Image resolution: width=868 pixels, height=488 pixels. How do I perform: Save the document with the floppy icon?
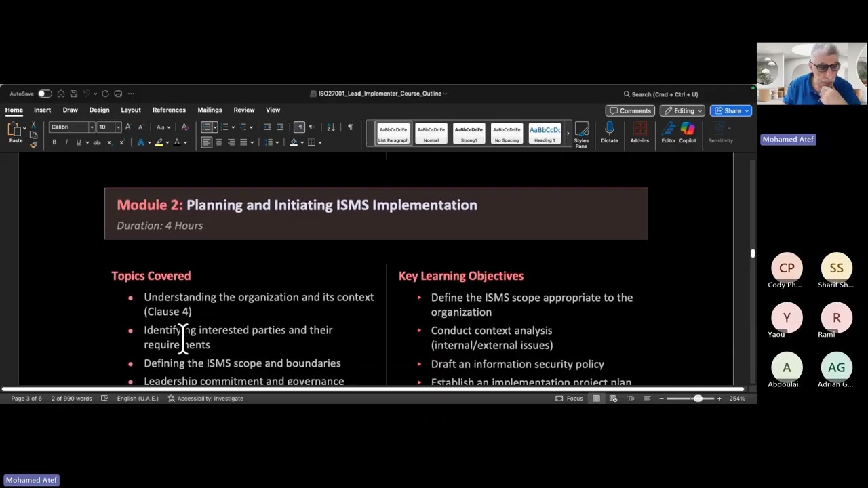point(73,94)
